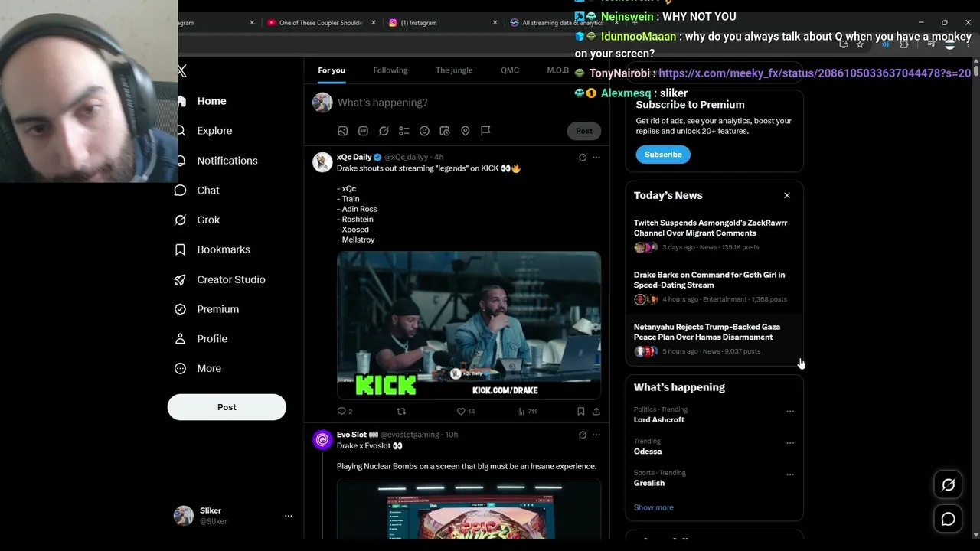Open the Grok icon in sidebar
This screenshot has height=551, width=980.
pyautogui.click(x=181, y=220)
